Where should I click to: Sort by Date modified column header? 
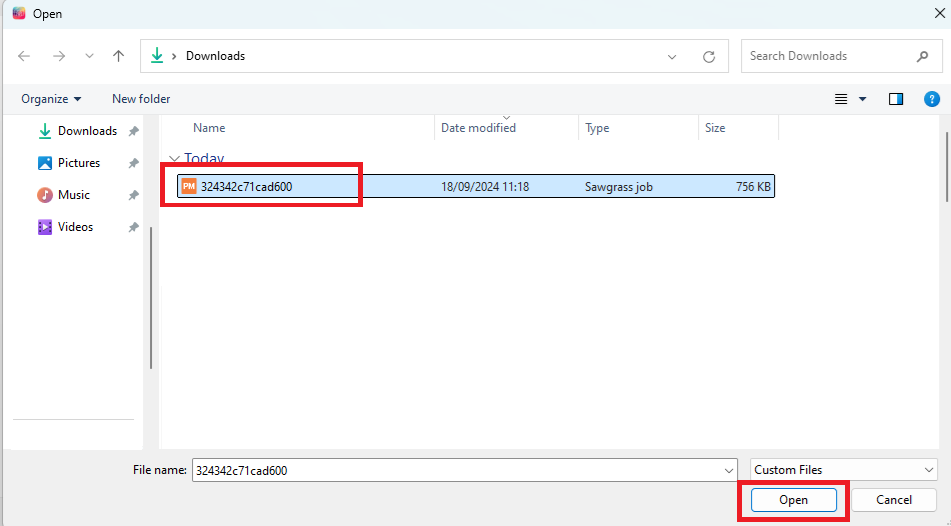[478, 128]
